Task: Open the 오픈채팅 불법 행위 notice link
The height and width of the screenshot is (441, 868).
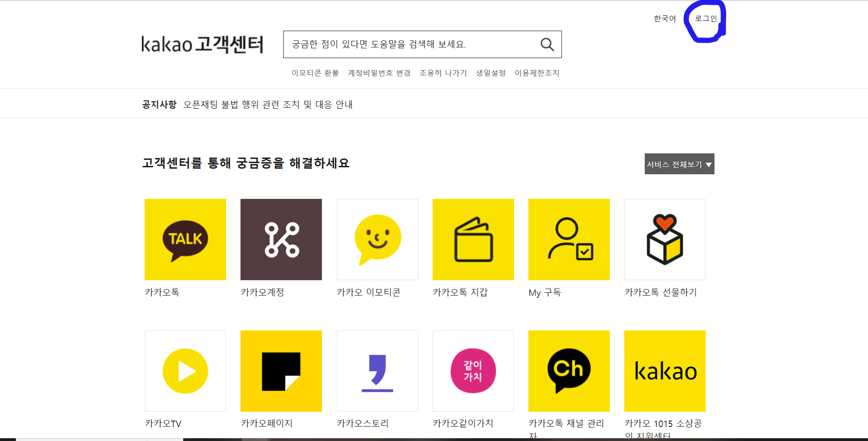Action: click(268, 105)
